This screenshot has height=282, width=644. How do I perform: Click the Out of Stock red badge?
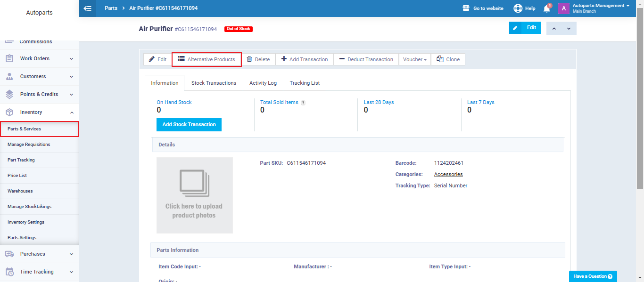(x=239, y=29)
